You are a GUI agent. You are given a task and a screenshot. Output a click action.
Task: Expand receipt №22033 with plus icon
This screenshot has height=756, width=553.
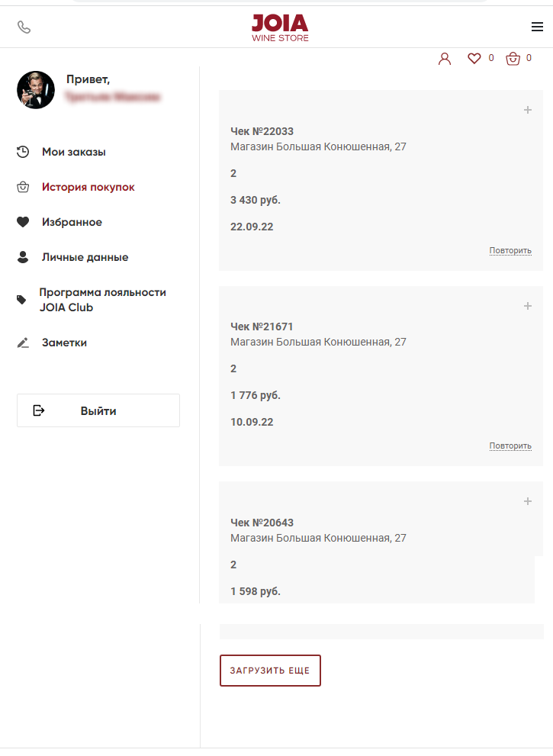(527, 110)
